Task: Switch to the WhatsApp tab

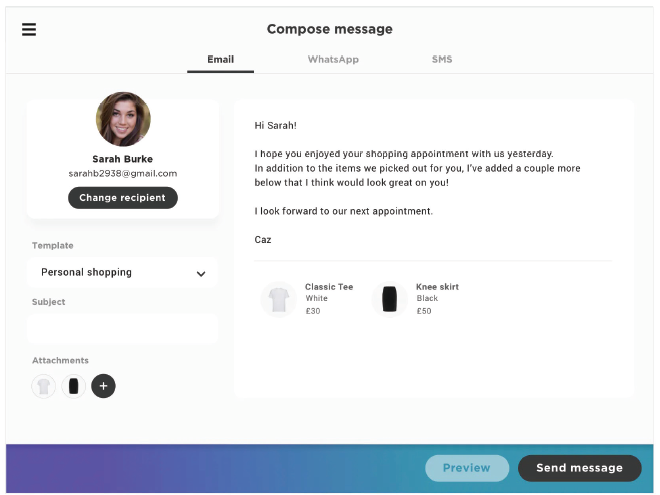Action: click(333, 59)
